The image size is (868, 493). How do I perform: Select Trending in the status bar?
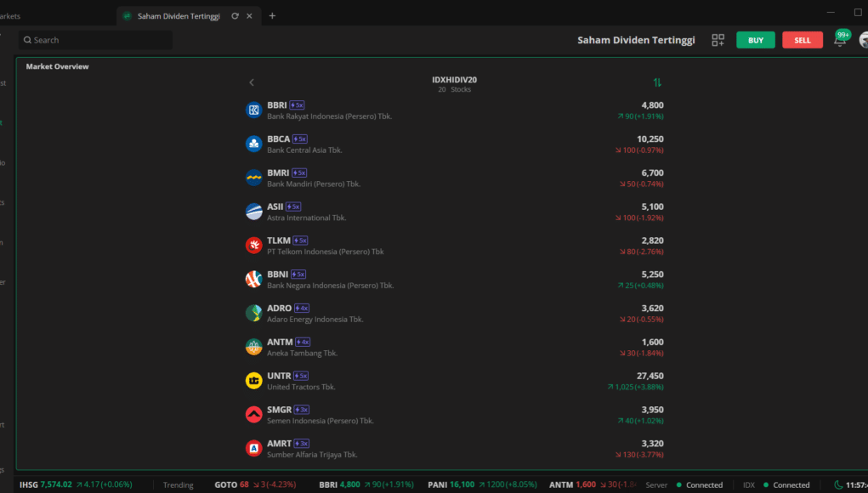pos(178,484)
